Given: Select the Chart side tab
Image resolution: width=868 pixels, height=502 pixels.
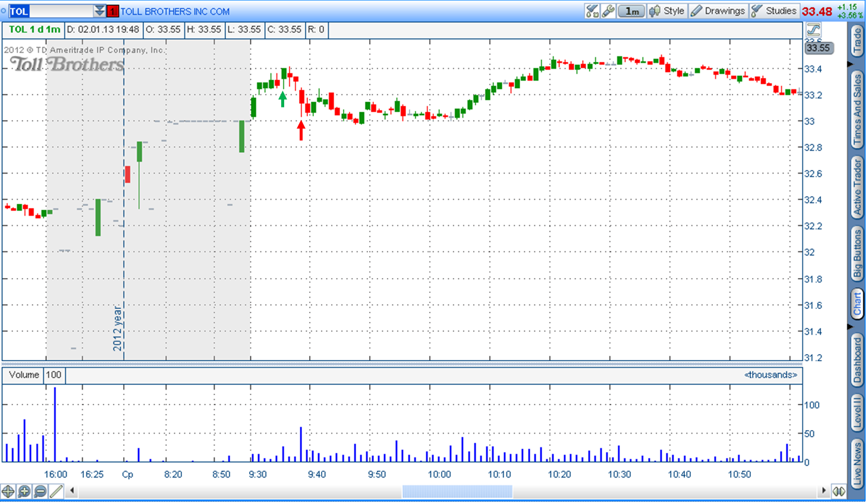Looking at the screenshot, I should click(x=857, y=303).
